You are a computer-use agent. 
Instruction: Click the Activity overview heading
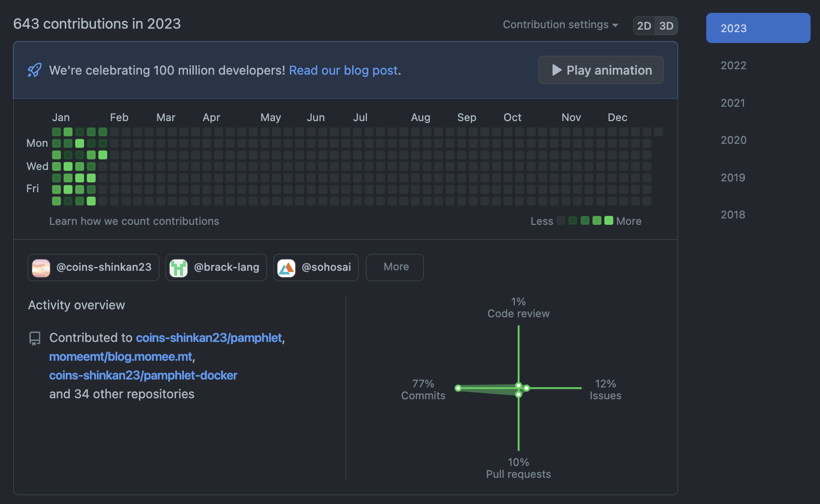tap(77, 305)
